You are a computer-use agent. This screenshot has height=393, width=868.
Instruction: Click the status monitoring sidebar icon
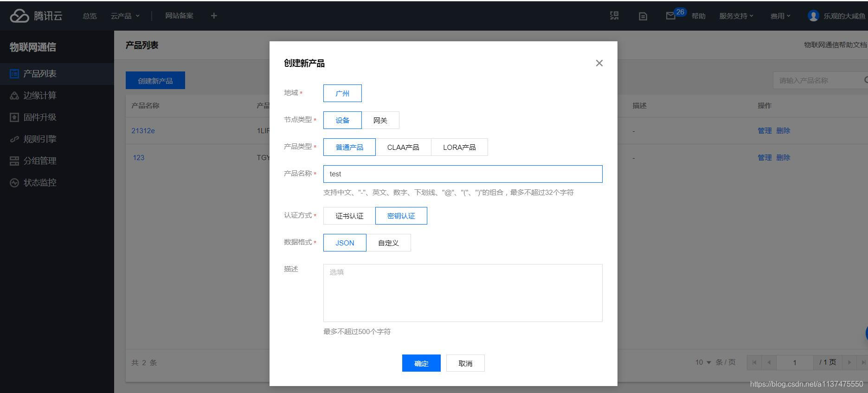(x=14, y=183)
